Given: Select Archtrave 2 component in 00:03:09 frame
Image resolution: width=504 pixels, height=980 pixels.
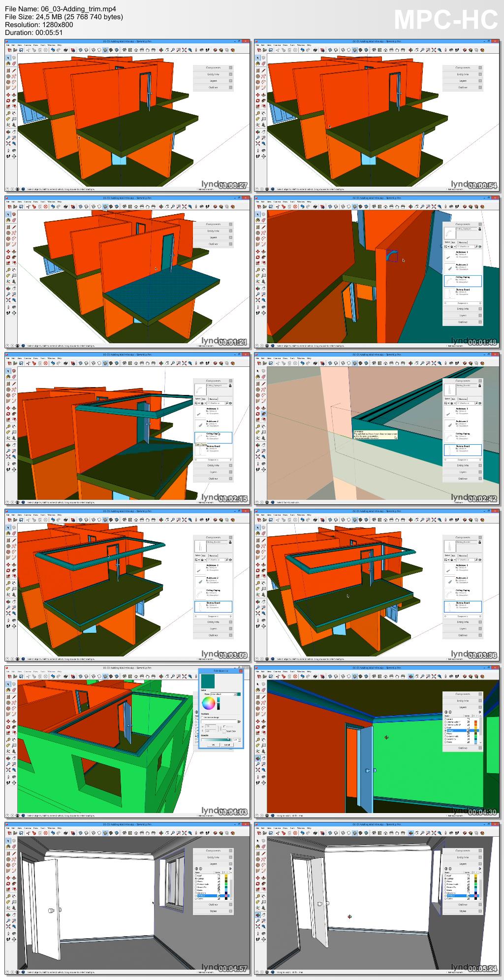Looking at the screenshot, I should (213, 582).
